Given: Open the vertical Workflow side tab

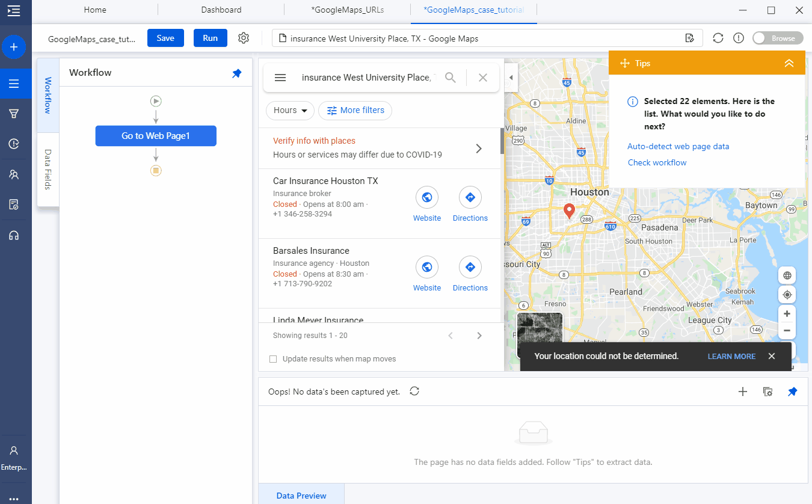Looking at the screenshot, I should [48, 95].
